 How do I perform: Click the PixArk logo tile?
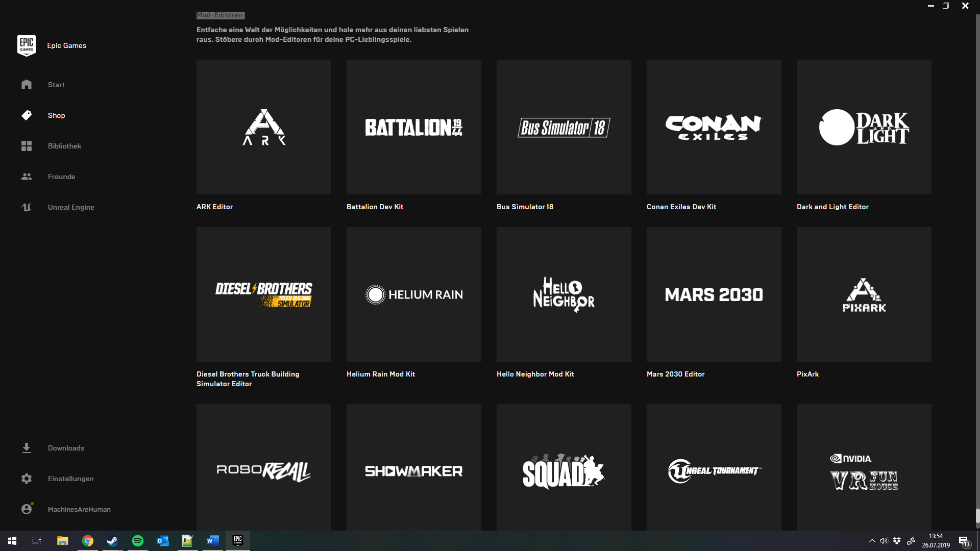(x=864, y=294)
